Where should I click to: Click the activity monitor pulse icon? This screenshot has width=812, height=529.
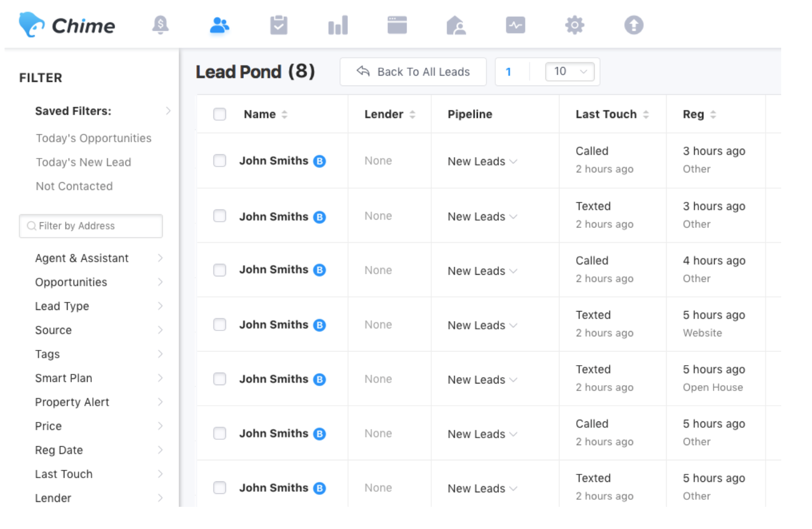(515, 25)
